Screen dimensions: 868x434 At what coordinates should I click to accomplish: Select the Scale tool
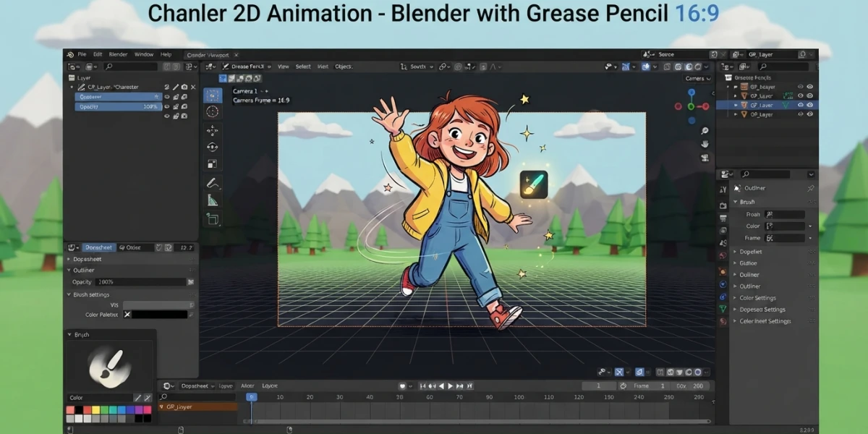tap(212, 164)
